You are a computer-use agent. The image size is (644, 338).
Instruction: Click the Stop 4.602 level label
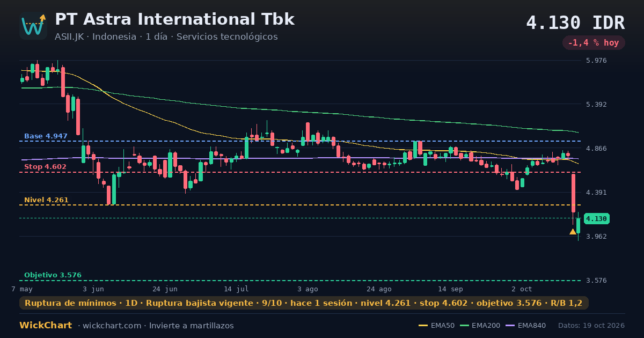point(45,167)
